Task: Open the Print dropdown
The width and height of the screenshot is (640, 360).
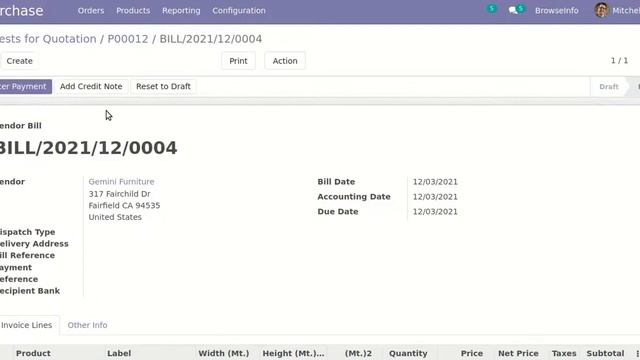Action: click(x=238, y=61)
